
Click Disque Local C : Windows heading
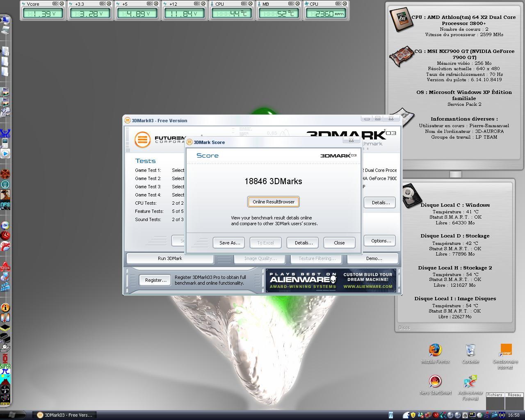tap(455, 205)
